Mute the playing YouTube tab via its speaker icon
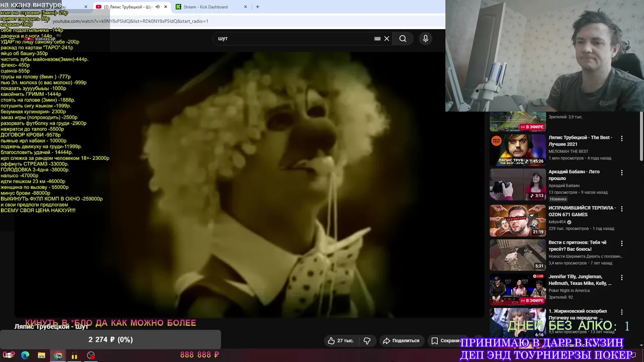 (x=157, y=7)
